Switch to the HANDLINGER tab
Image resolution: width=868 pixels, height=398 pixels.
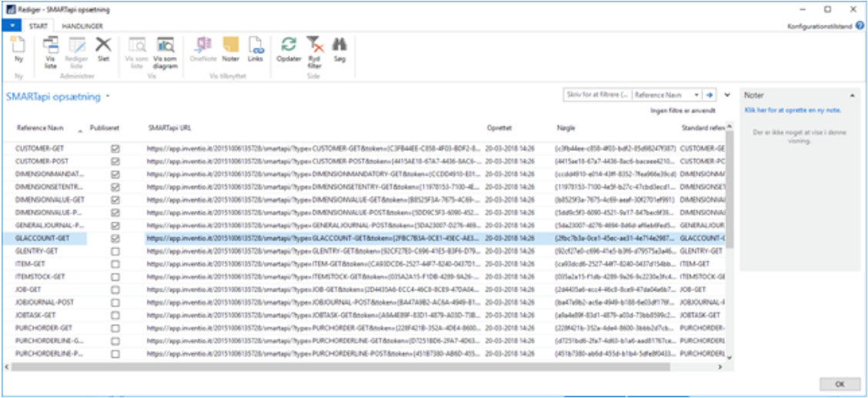tap(82, 26)
